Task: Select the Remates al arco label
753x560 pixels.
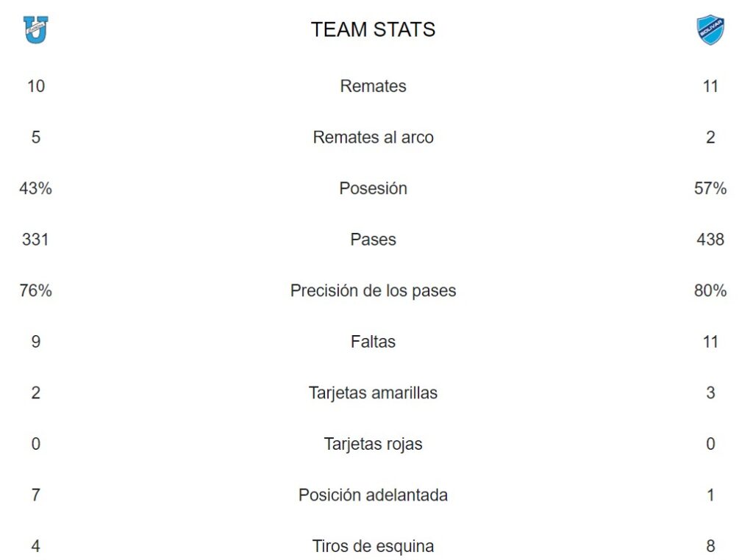Action: coord(373,137)
